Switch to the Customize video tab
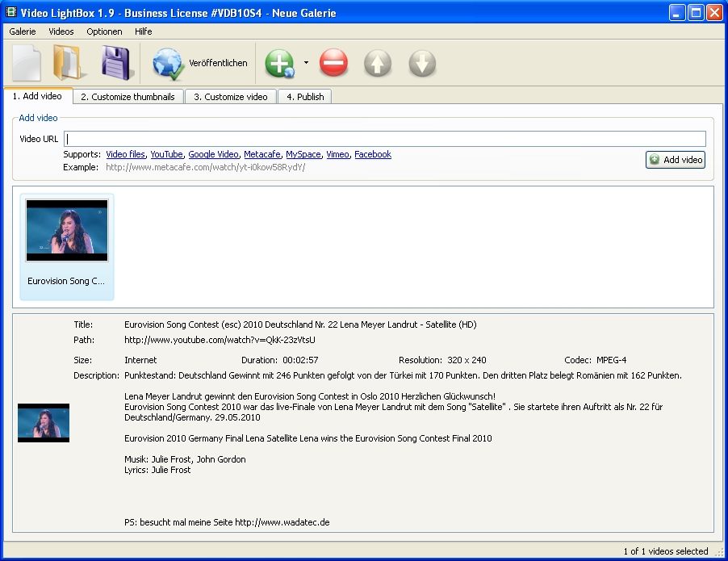Image resolution: width=728 pixels, height=561 pixels. (230, 97)
